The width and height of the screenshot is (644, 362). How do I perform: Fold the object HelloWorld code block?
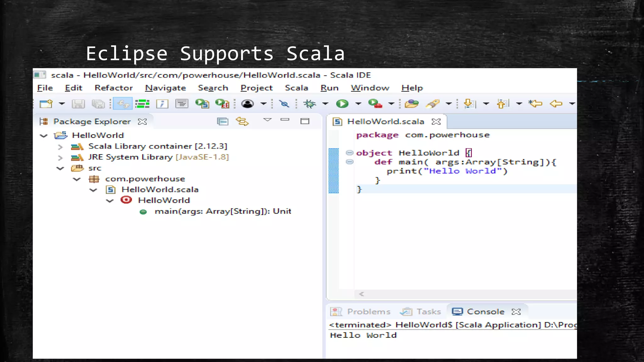point(349,153)
